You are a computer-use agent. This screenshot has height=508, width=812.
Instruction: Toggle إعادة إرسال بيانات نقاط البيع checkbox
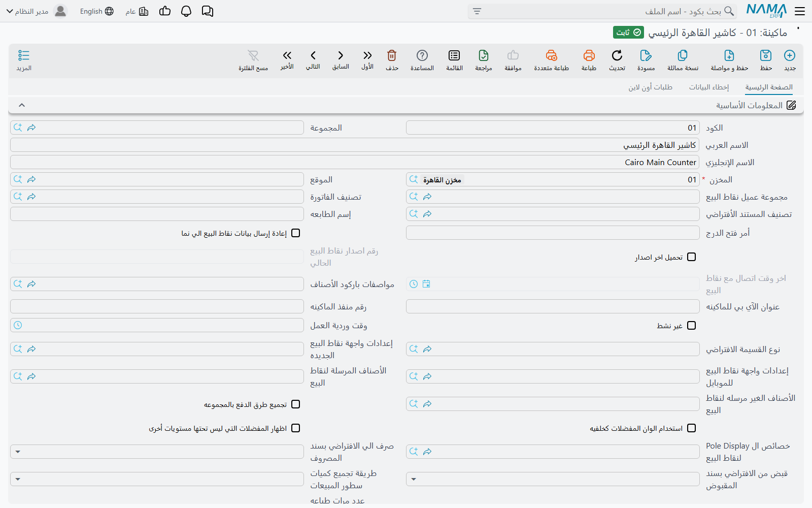tap(296, 233)
